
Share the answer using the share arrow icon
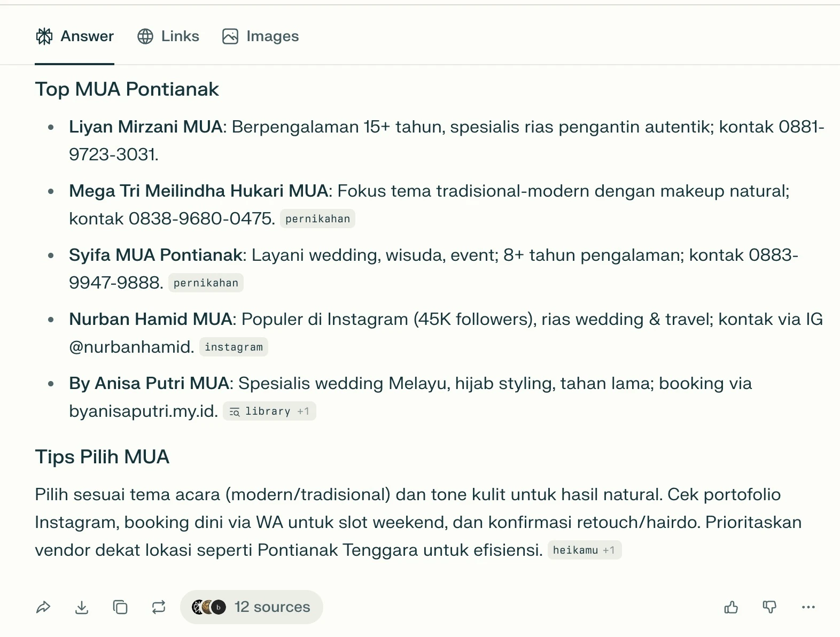pyautogui.click(x=43, y=607)
